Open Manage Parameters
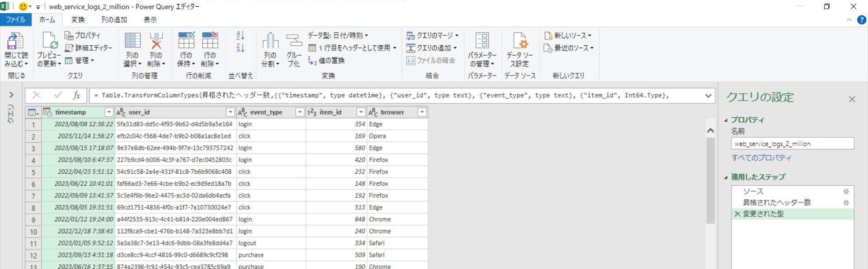Screen dimensions: 868x269 tap(482, 50)
